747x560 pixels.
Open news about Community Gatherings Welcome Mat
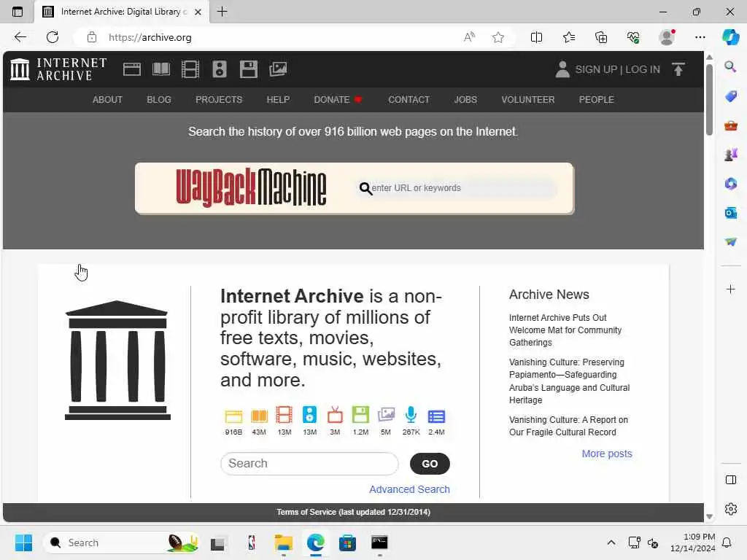pos(565,330)
